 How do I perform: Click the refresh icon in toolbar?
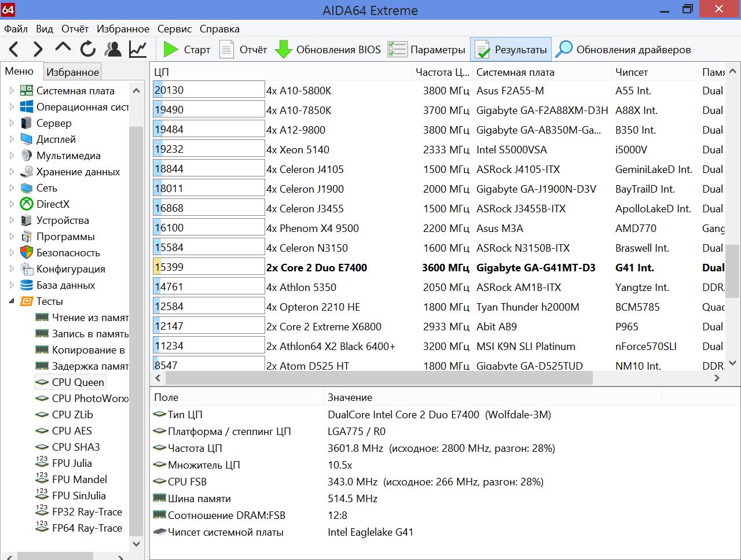point(87,49)
